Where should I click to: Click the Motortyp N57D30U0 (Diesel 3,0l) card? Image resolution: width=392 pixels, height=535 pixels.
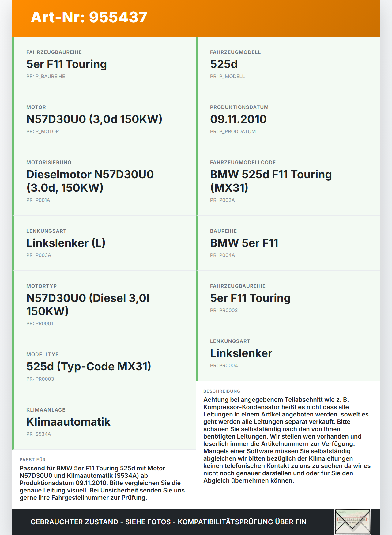(104, 304)
